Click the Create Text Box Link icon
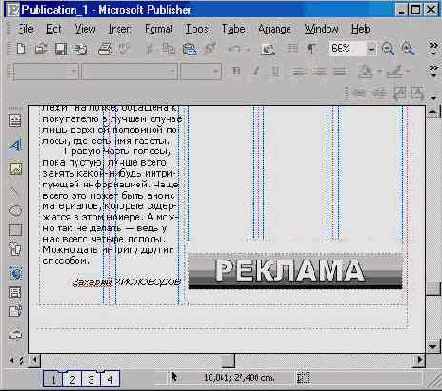The image size is (442, 391). click(358, 92)
